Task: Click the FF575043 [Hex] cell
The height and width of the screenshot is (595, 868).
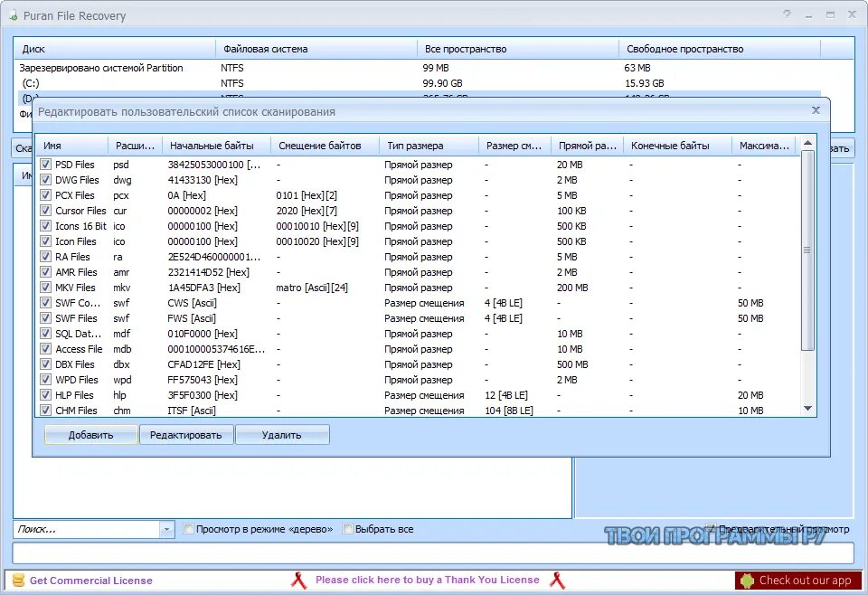Action: (x=203, y=380)
